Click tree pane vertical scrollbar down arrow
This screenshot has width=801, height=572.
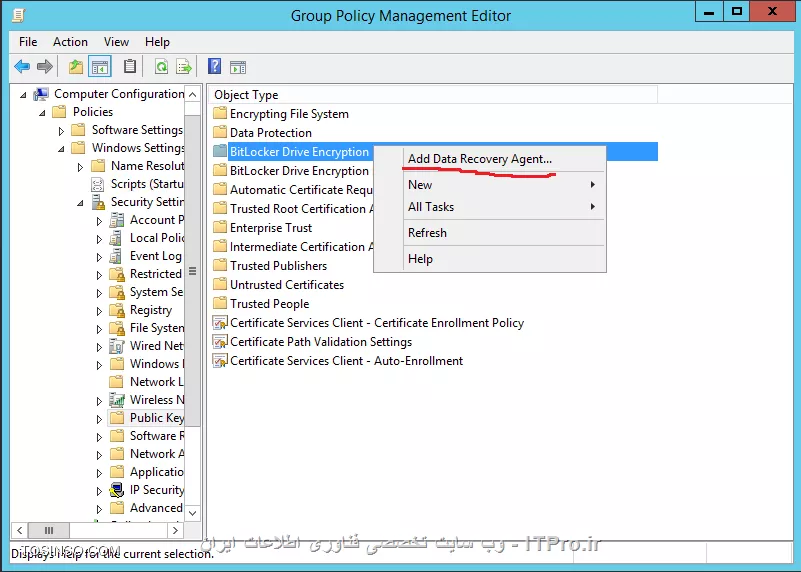tap(193, 513)
